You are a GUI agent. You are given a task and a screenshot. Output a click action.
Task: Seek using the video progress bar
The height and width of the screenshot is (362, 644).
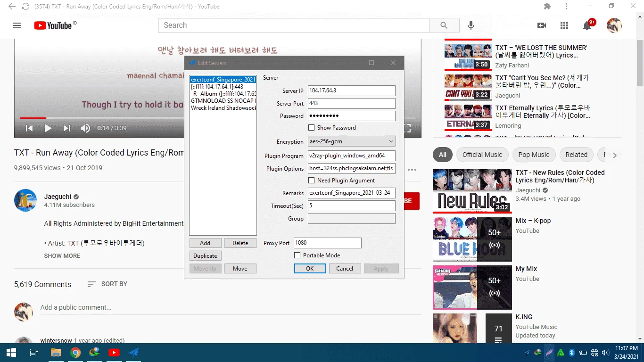[x=217, y=118]
